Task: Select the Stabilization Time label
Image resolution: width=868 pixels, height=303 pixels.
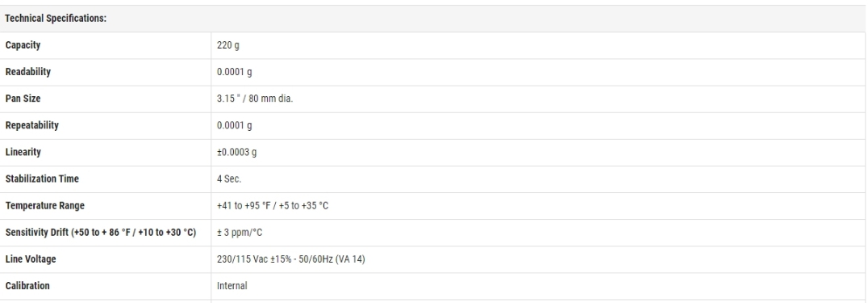Action: click(42, 179)
